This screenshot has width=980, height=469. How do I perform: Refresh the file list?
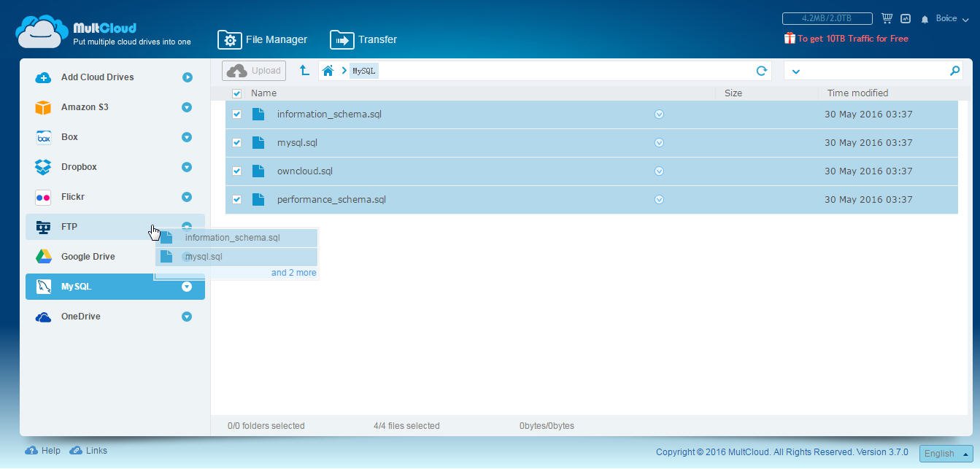pyautogui.click(x=761, y=71)
